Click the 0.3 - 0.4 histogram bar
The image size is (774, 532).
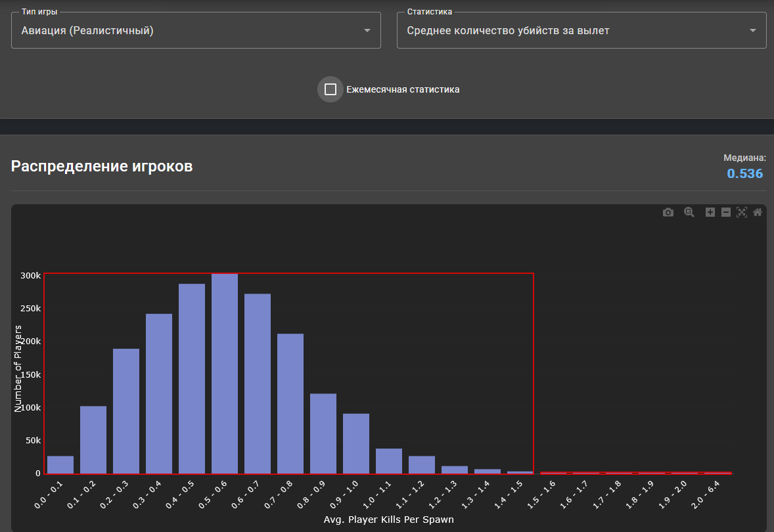pyautogui.click(x=159, y=393)
